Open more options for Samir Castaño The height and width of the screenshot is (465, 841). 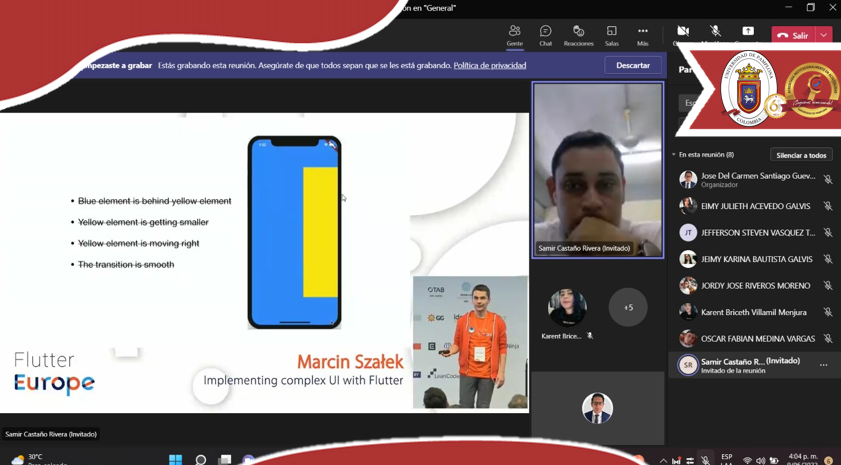(x=823, y=366)
